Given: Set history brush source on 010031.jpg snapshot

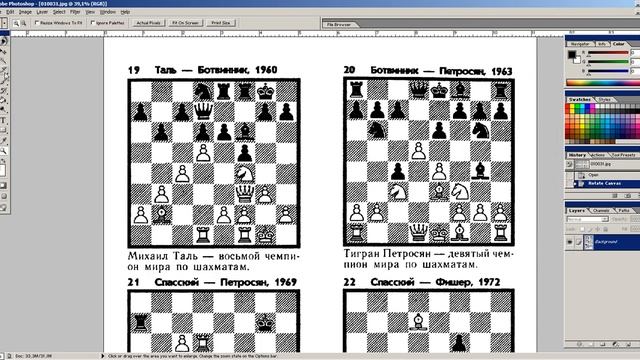Looking at the screenshot, I should (x=569, y=165).
